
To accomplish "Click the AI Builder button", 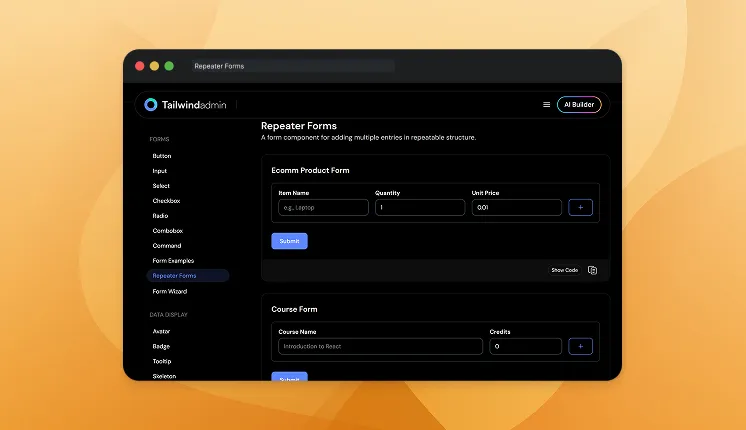I will (579, 105).
